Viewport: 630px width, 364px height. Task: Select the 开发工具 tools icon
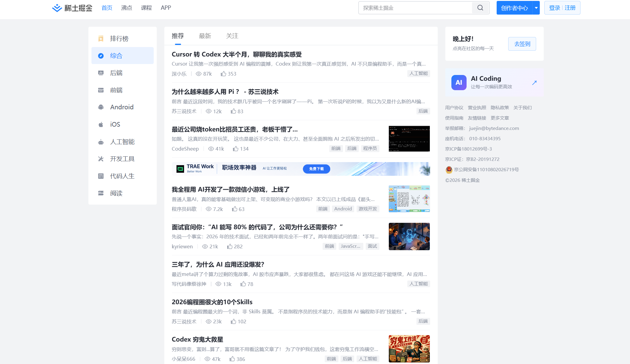[101, 159]
